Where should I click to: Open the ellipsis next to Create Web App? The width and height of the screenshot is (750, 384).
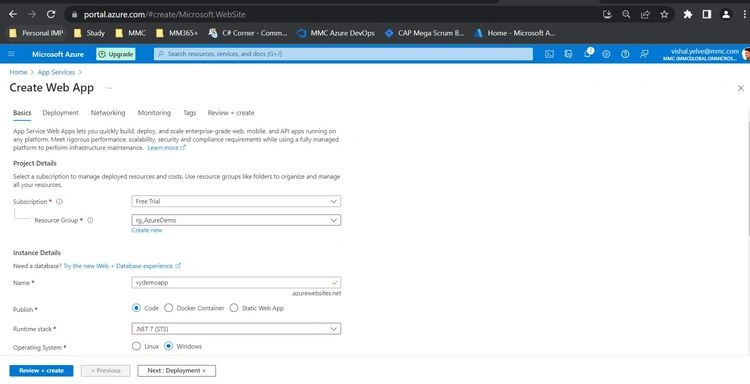[x=109, y=88]
